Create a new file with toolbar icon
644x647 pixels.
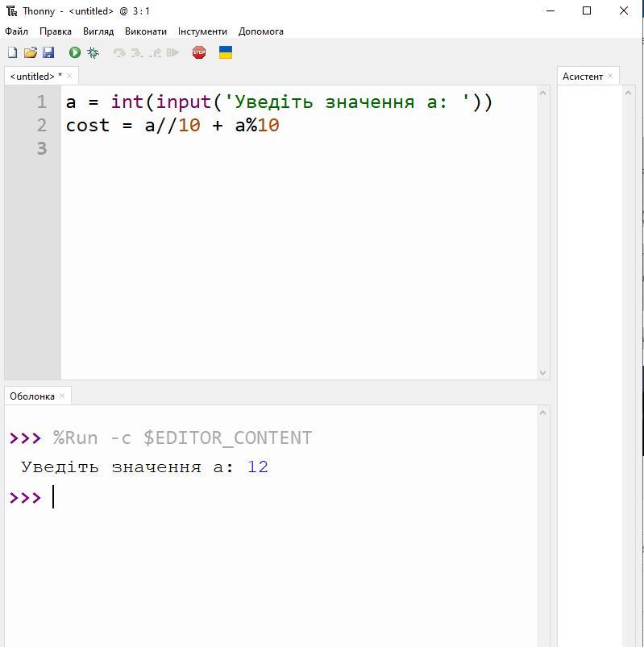12,52
